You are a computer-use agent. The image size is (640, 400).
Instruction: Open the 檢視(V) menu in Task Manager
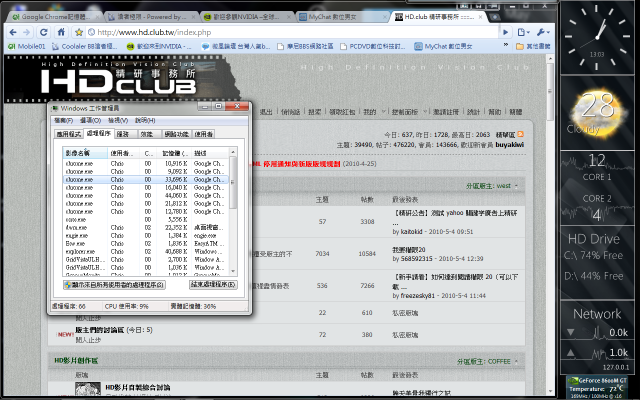(x=118, y=120)
